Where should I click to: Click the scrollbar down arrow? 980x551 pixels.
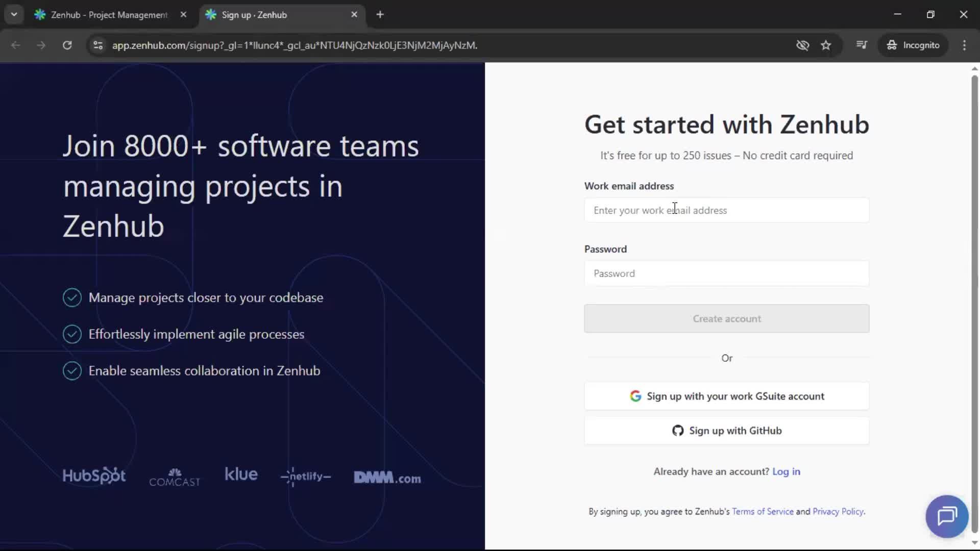coord(974,543)
